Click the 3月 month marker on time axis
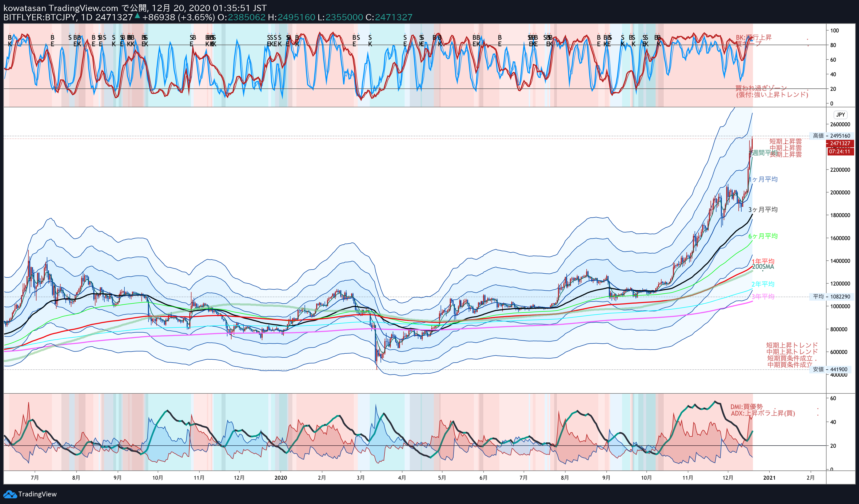 click(361, 478)
